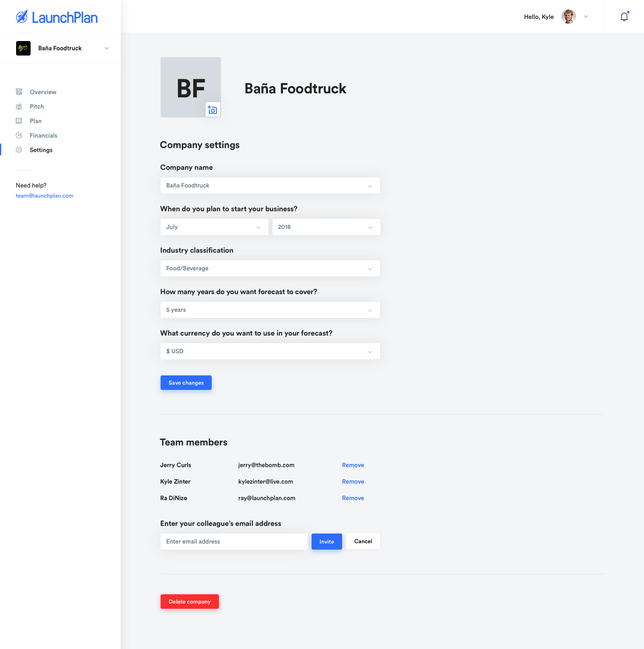
Task: Click the Baña Foodtruck sidebar logo thumbnail
Action: click(x=23, y=48)
